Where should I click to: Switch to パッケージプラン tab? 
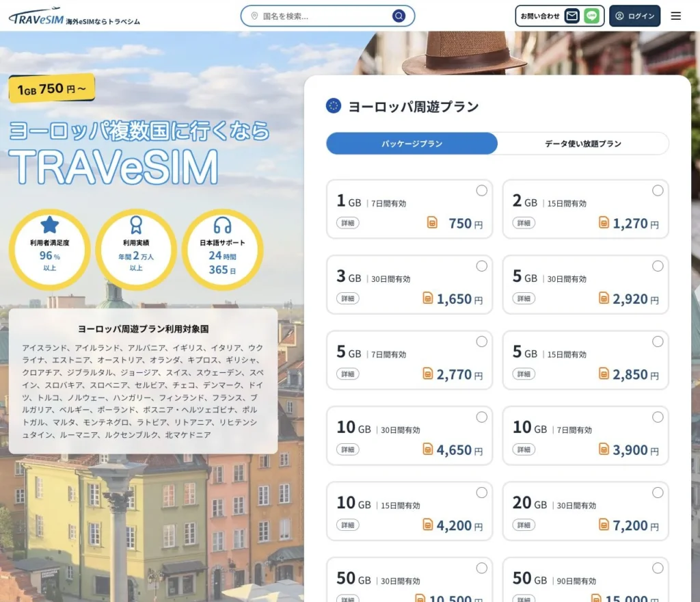412,144
